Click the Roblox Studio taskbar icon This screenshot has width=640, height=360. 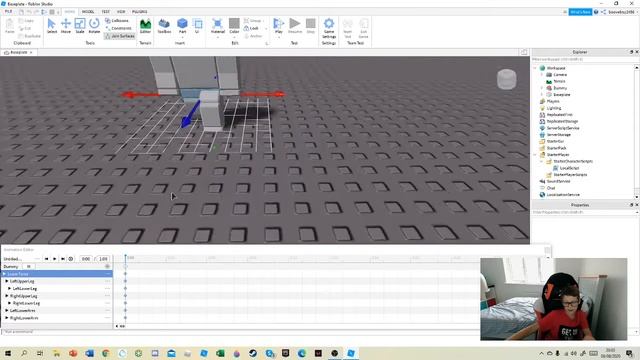(x=351, y=353)
